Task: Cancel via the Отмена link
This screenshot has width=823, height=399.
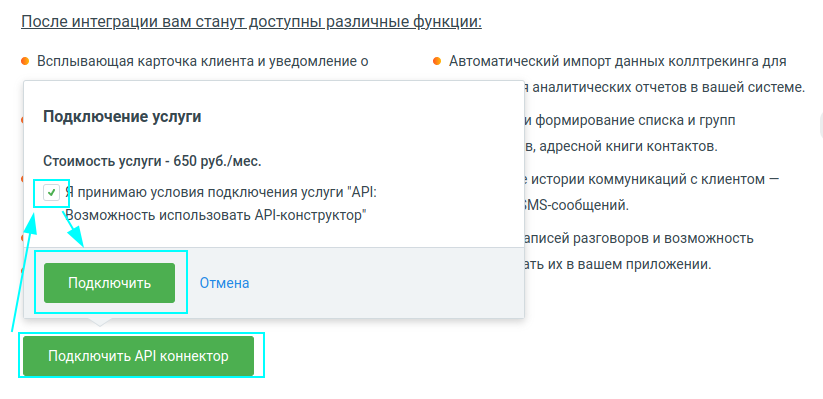Action: (x=224, y=283)
